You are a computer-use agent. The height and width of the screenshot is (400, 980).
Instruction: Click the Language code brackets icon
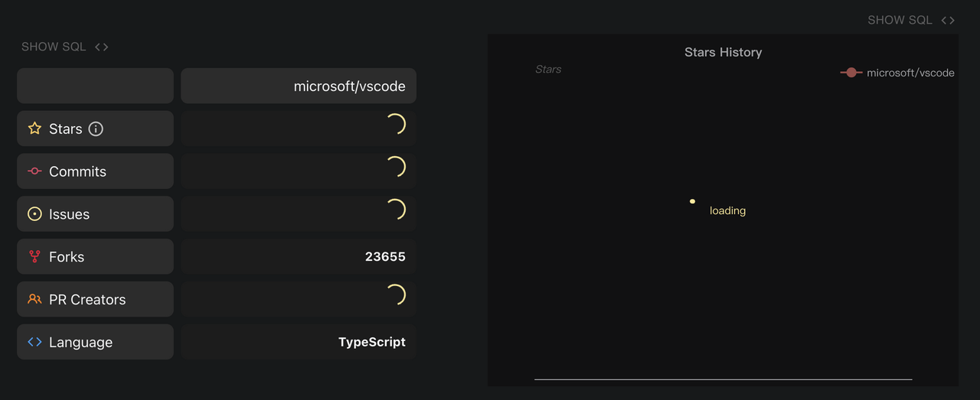34,342
